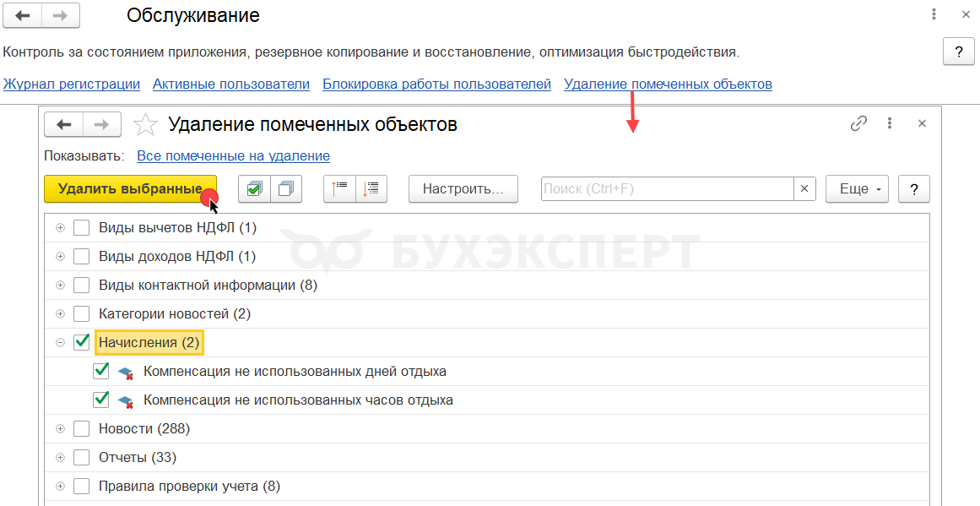The image size is (980, 506).
Task: Tick the Категории новостей checkbox
Action: point(81,314)
